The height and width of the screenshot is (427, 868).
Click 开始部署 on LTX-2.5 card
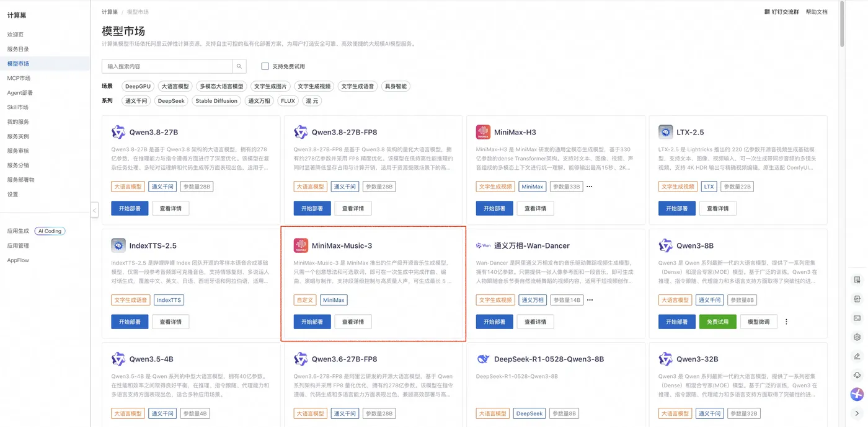676,209
